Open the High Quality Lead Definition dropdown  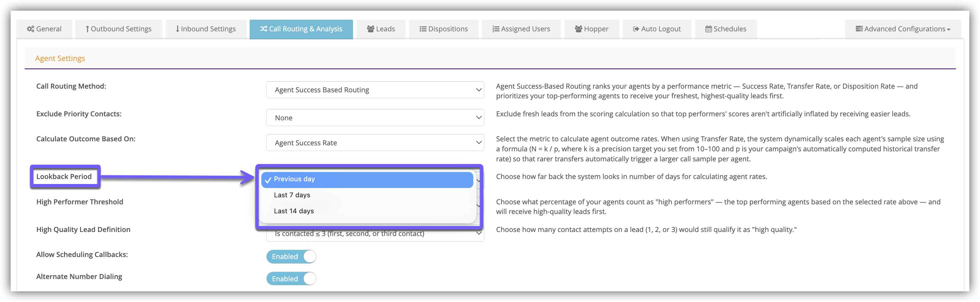point(375,234)
